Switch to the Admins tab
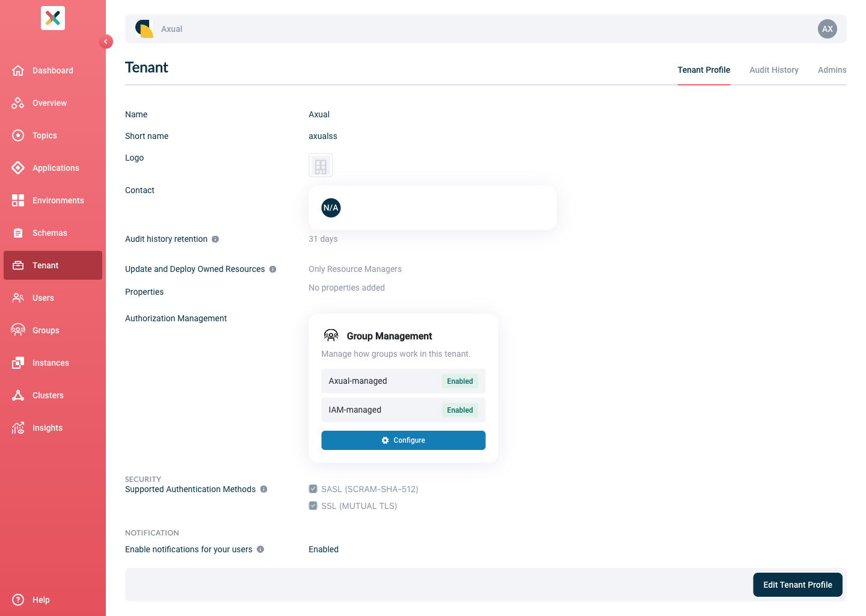 pos(832,70)
